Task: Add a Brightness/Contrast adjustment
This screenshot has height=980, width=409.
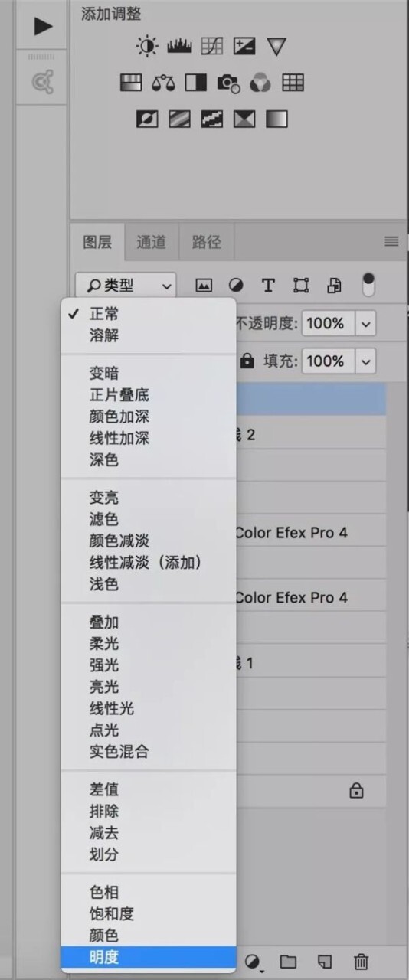Action: (146, 46)
